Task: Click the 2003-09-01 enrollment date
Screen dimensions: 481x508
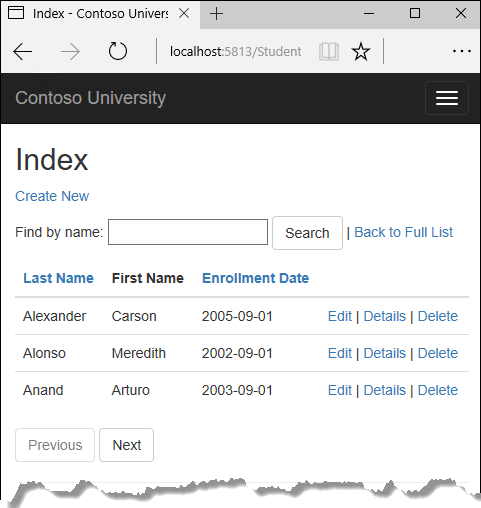Action: [237, 390]
